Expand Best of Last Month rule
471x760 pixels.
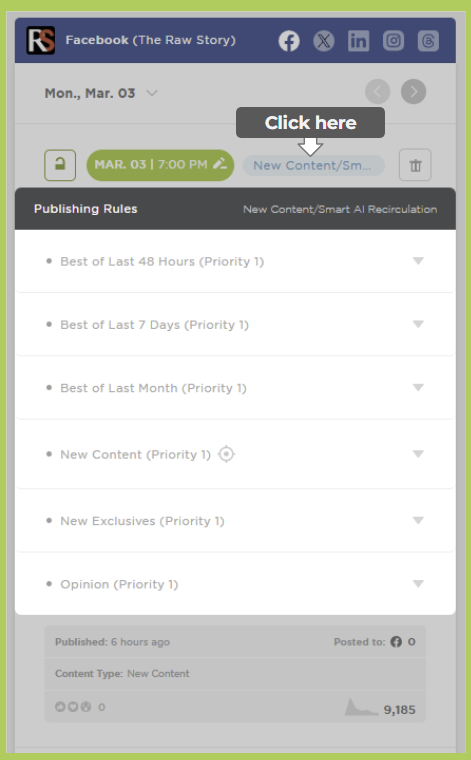coord(418,387)
